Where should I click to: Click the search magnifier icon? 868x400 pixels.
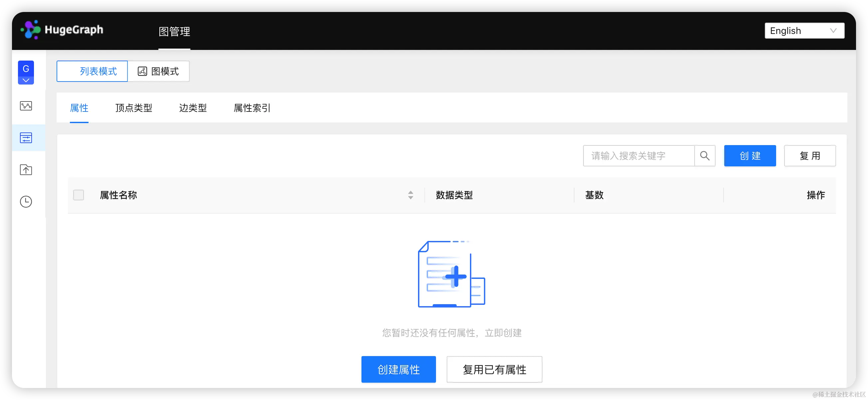(705, 156)
